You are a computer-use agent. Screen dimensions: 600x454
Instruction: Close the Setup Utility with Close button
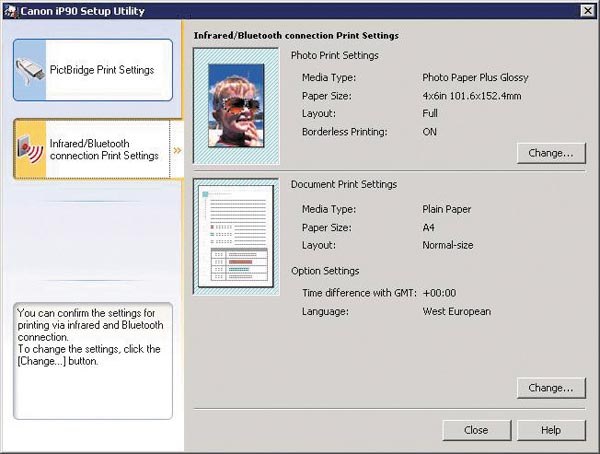click(x=476, y=430)
